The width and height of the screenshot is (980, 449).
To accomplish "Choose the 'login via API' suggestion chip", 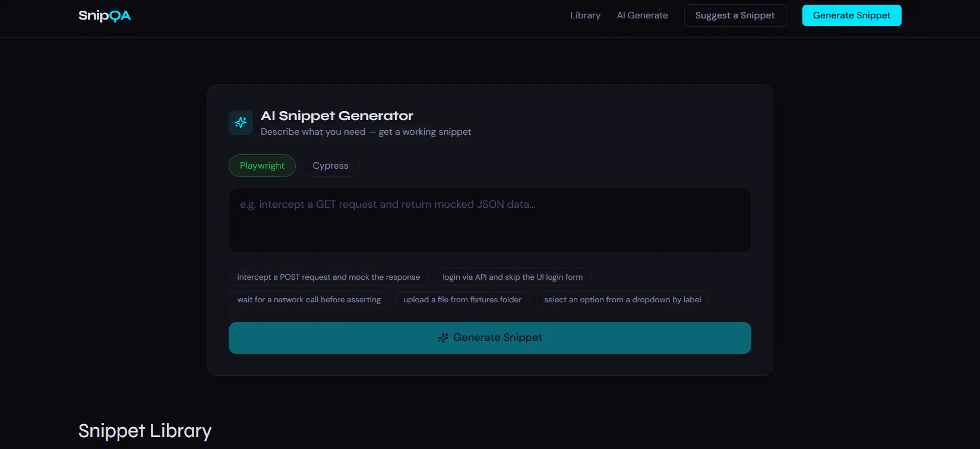I will (x=513, y=277).
